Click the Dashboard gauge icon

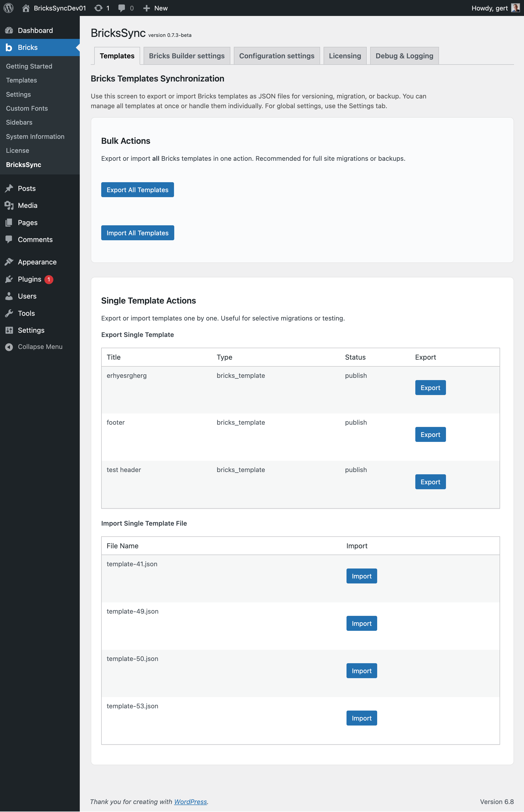tap(9, 30)
